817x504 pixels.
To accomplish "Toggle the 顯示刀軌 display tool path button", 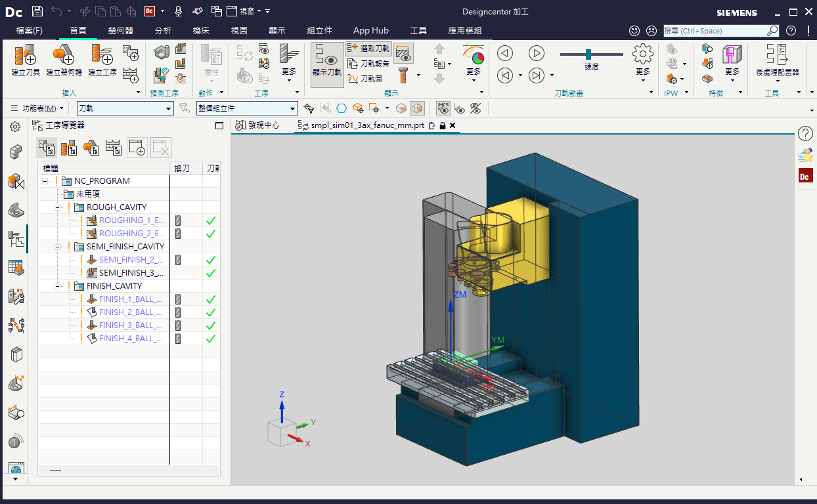I will [327, 60].
